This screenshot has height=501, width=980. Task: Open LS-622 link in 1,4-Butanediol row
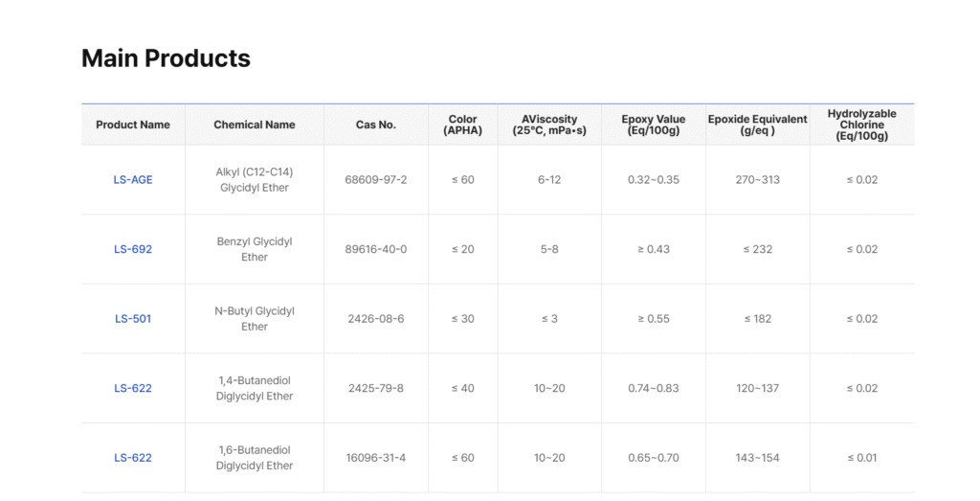133,388
